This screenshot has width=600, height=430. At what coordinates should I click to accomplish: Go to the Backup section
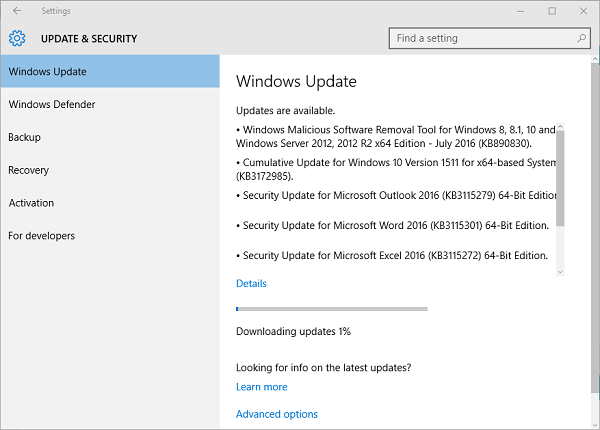pos(24,137)
